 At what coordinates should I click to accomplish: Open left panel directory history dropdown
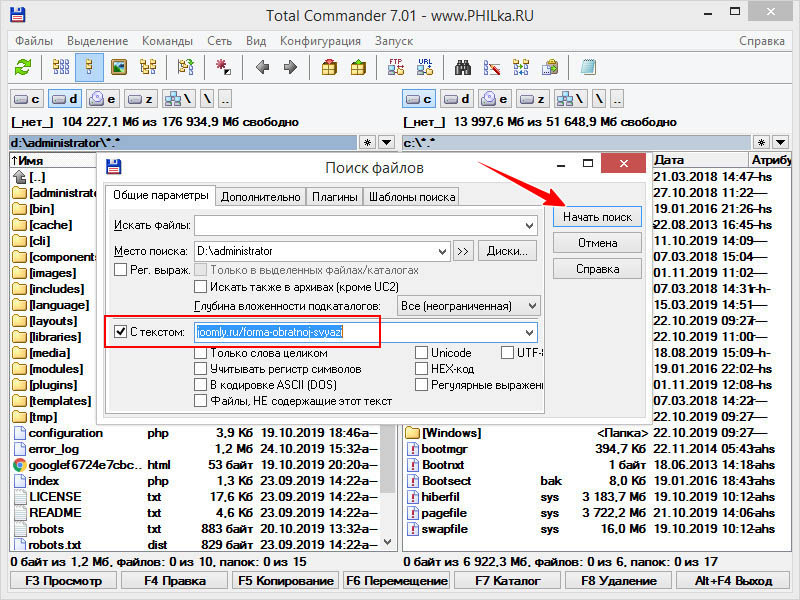pyautogui.click(x=387, y=142)
